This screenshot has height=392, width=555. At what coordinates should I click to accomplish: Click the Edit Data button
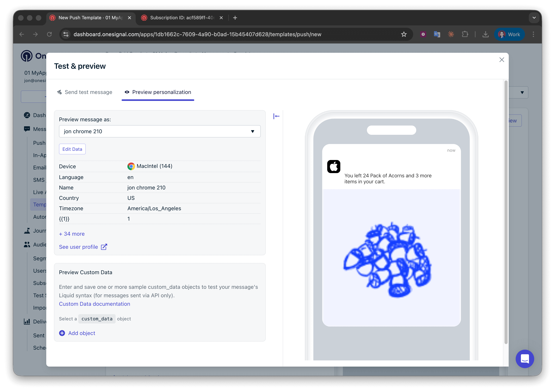click(x=72, y=149)
